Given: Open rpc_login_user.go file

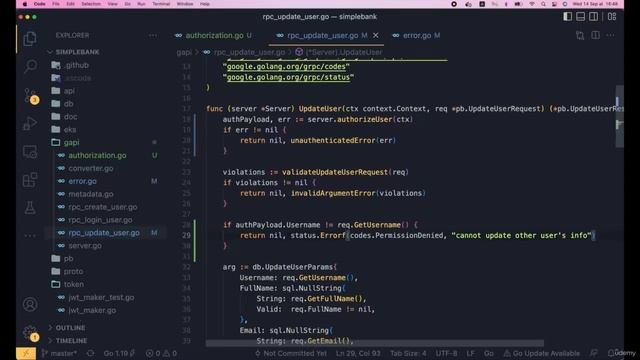Looking at the screenshot, I should point(100,220).
